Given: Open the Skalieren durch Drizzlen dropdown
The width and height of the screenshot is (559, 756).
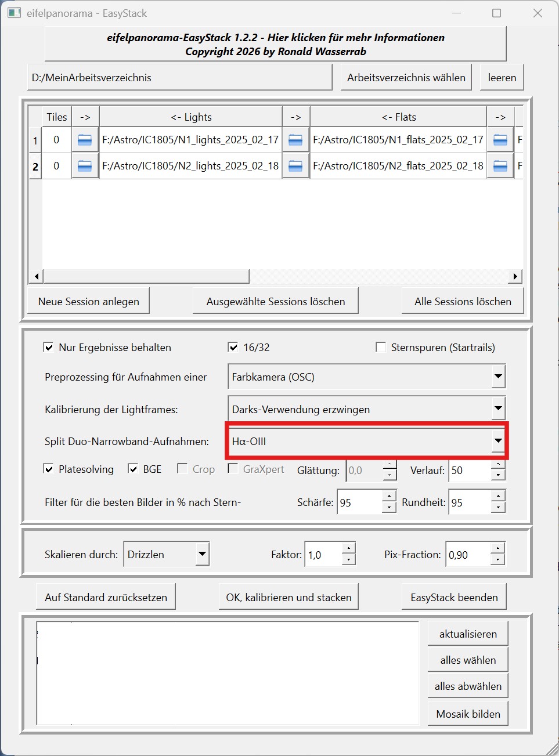Looking at the screenshot, I should coord(201,554).
